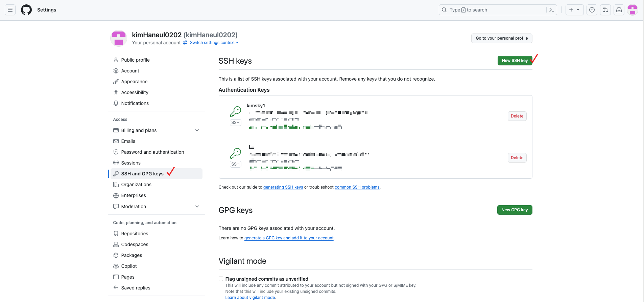The width and height of the screenshot is (644, 302).
Task: Open Pull requests icon in header
Action: (605, 10)
